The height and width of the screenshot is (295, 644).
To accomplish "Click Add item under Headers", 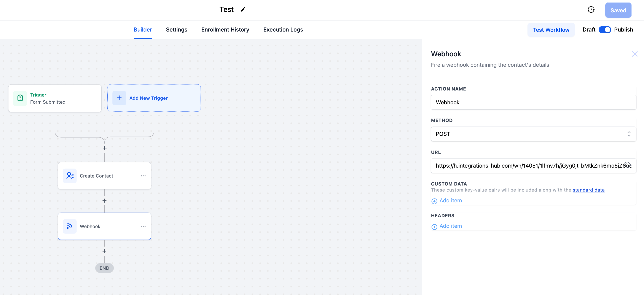I will coord(451,226).
